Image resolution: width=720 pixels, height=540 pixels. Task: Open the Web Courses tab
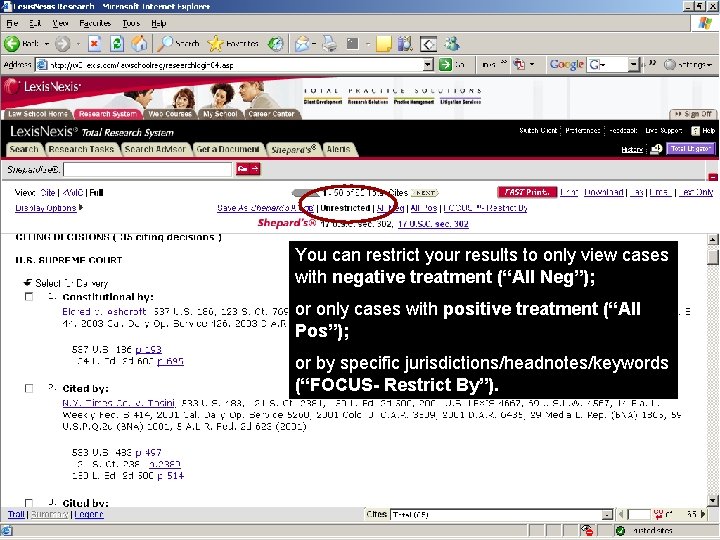pyautogui.click(x=170, y=114)
